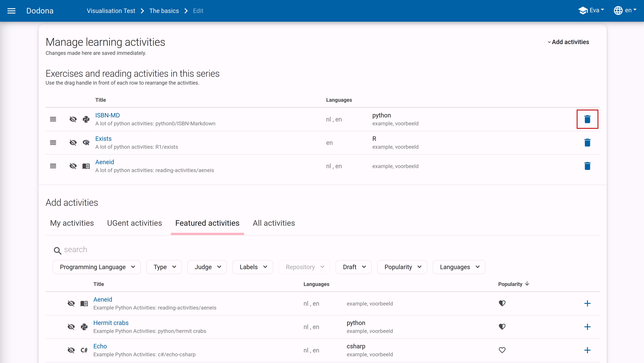Image resolution: width=644 pixels, height=363 pixels.
Task: Open the Draft filter dropdown
Action: (353, 267)
